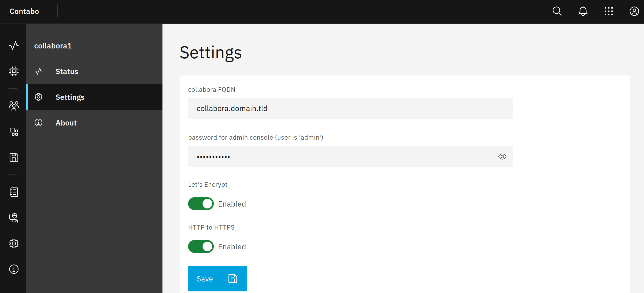The height and width of the screenshot is (293, 644).
Task: Open the floppy disk backup icon in left rail
Action: tap(14, 157)
